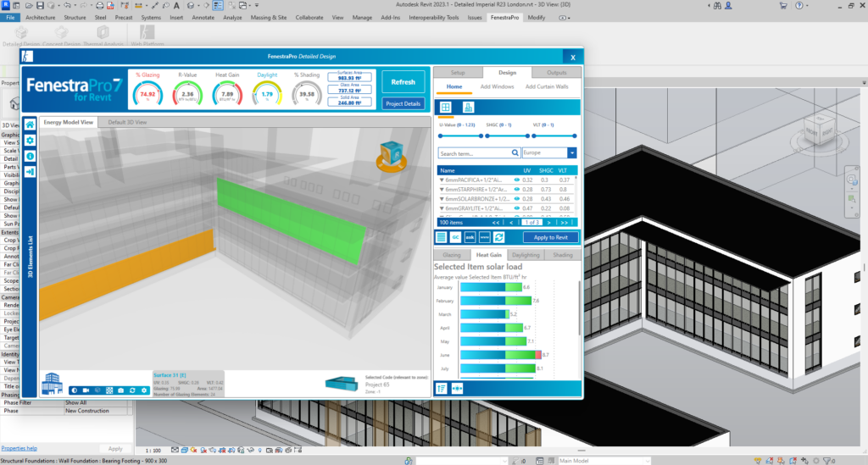The height and width of the screenshot is (465, 868).
Task: Click the sync arrows icon in viewer toolbar
Action: click(x=132, y=390)
